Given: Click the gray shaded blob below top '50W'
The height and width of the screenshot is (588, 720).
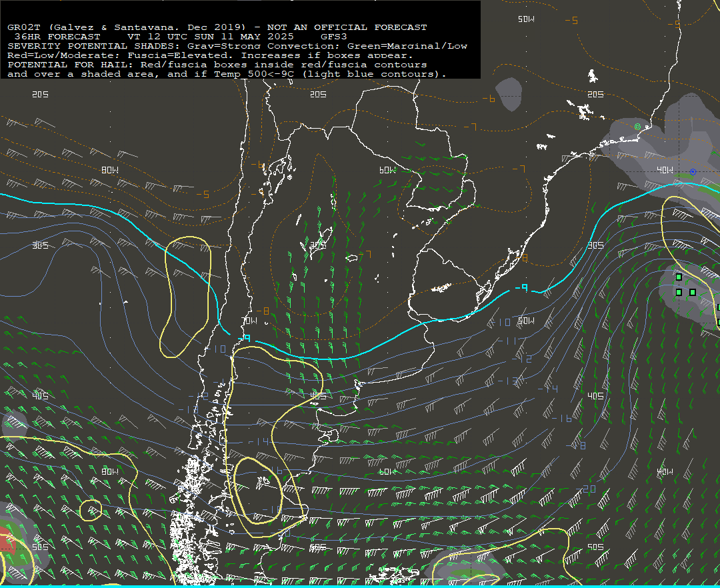Looking at the screenshot, I should (508, 94).
